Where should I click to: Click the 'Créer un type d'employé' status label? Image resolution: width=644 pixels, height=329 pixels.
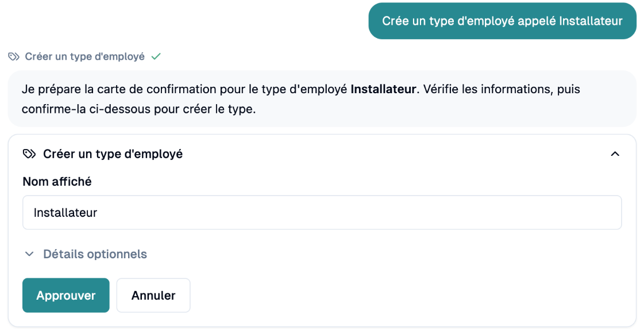(x=84, y=56)
